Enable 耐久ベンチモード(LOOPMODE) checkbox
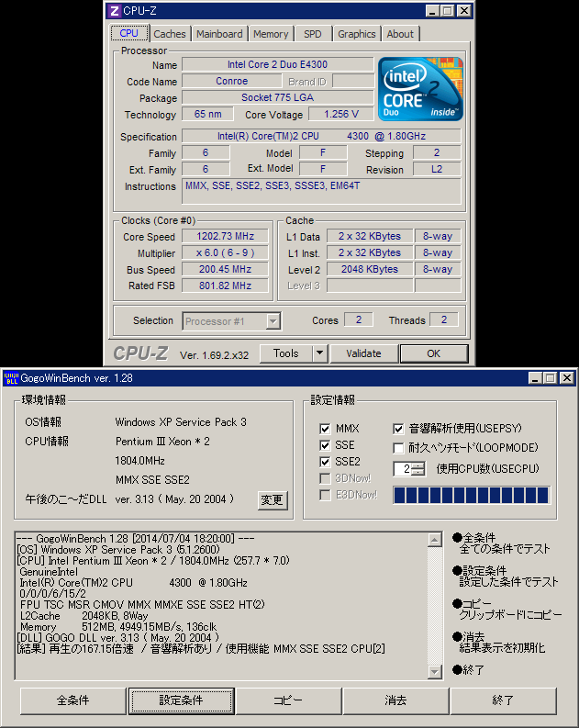Viewport: 579px width, 728px height. [x=398, y=448]
